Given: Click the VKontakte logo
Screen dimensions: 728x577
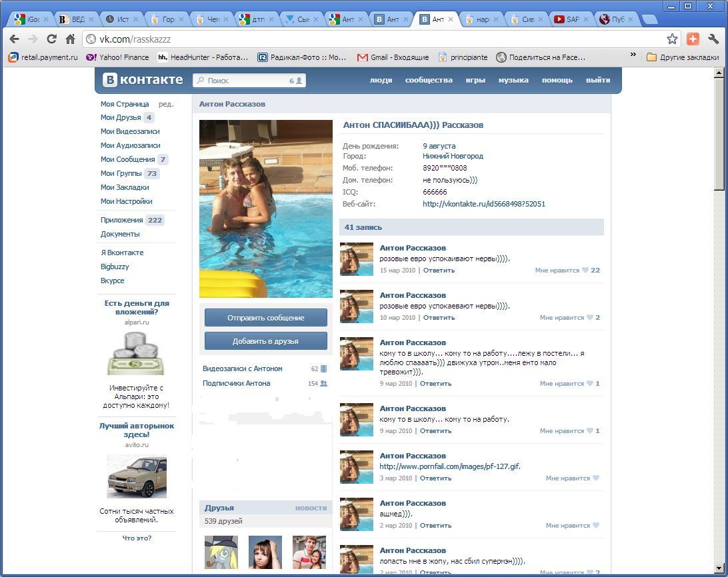Looking at the screenshot, I should (143, 80).
